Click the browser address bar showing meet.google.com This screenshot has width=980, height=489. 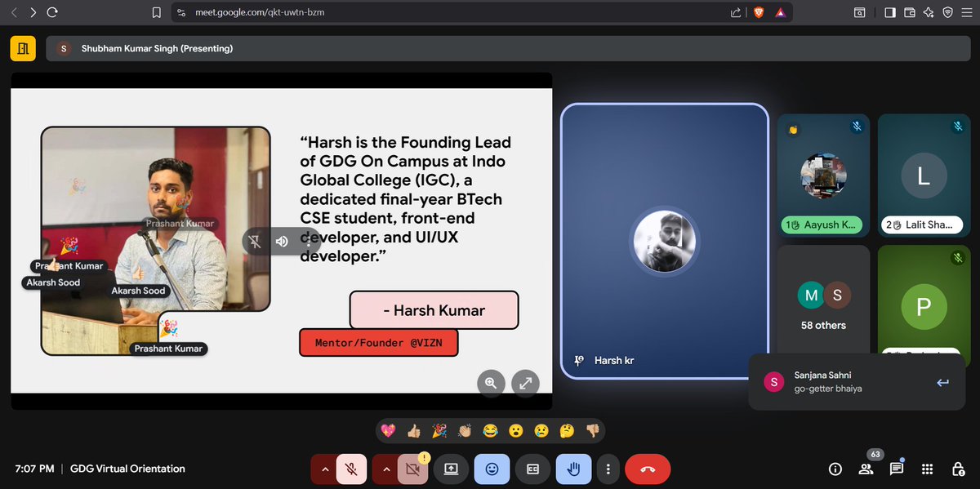[x=261, y=12]
